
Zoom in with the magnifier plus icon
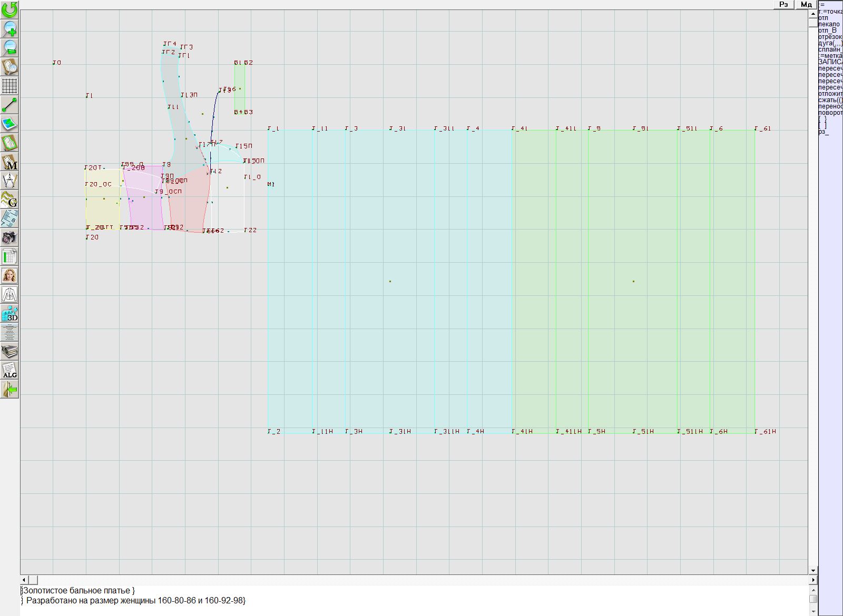point(9,28)
